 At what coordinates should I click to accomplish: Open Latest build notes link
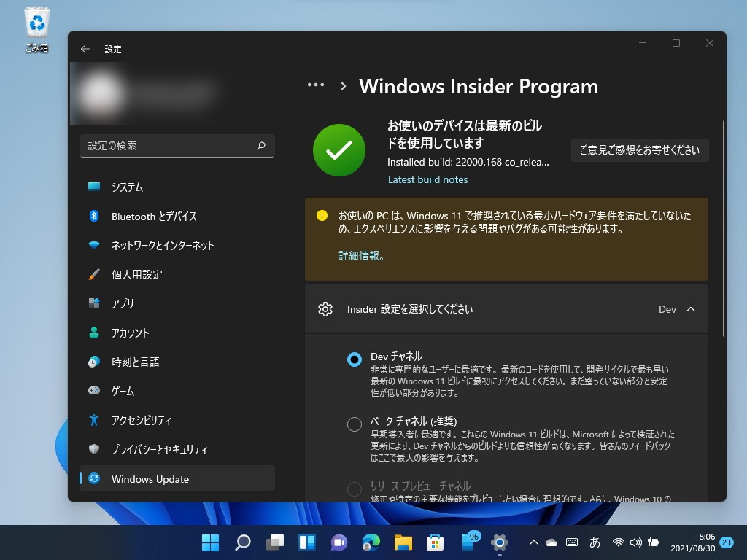pyautogui.click(x=427, y=179)
